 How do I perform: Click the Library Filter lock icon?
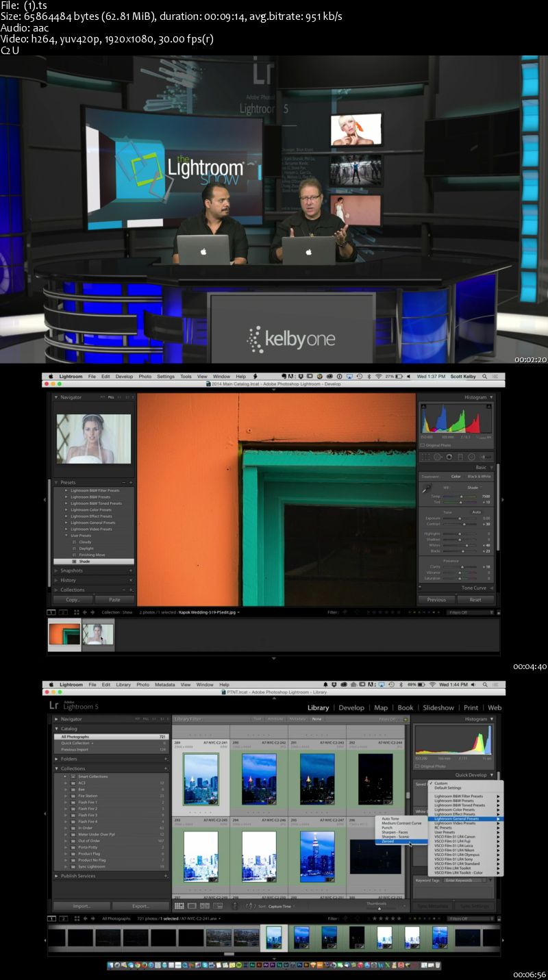coord(406,719)
